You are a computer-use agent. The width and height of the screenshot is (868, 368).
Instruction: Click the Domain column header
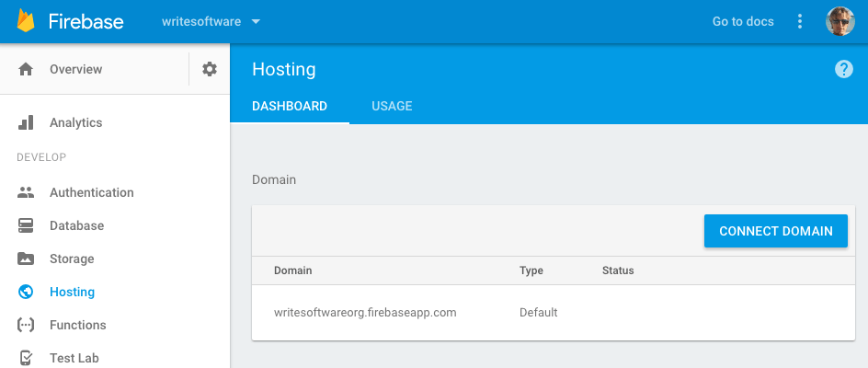292,271
